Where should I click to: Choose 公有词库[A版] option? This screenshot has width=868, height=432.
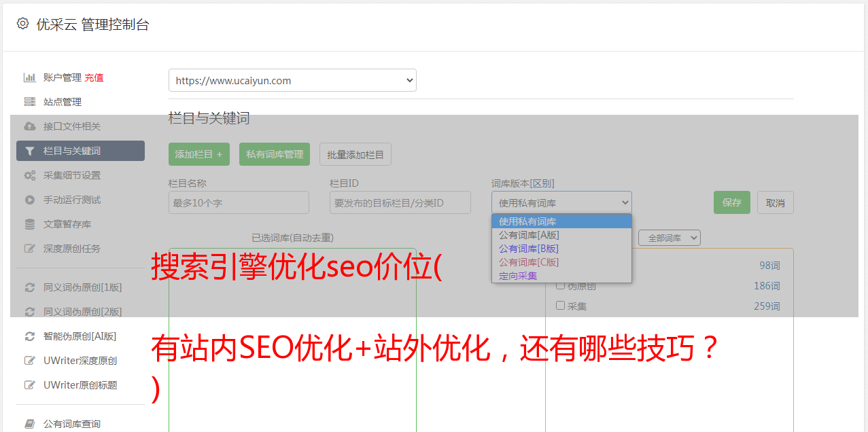(561, 235)
